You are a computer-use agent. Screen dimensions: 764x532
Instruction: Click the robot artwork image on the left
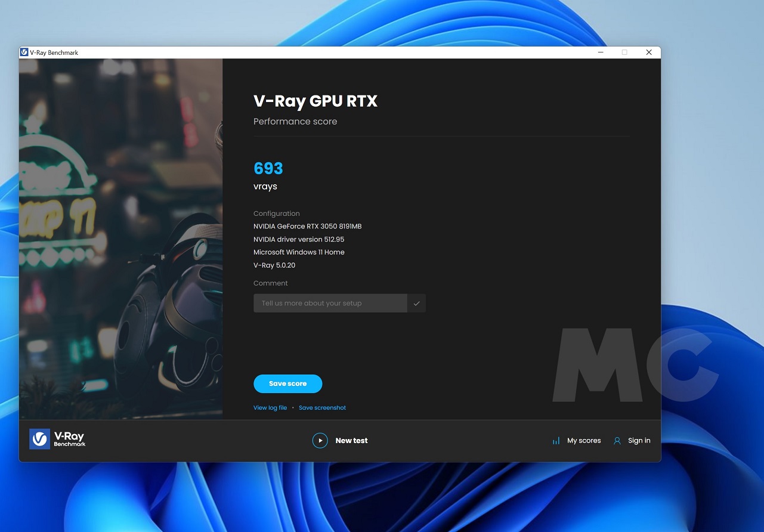coord(120,239)
